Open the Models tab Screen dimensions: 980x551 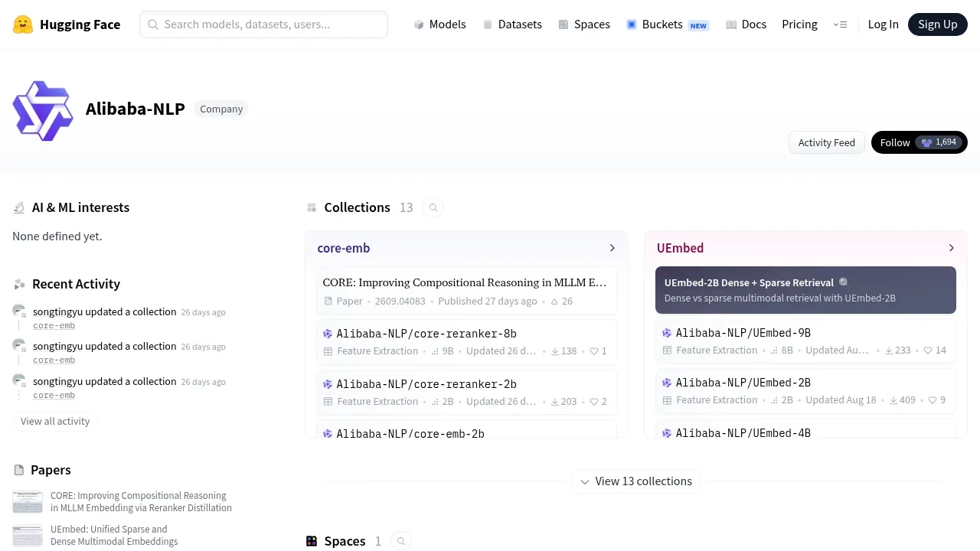439,24
